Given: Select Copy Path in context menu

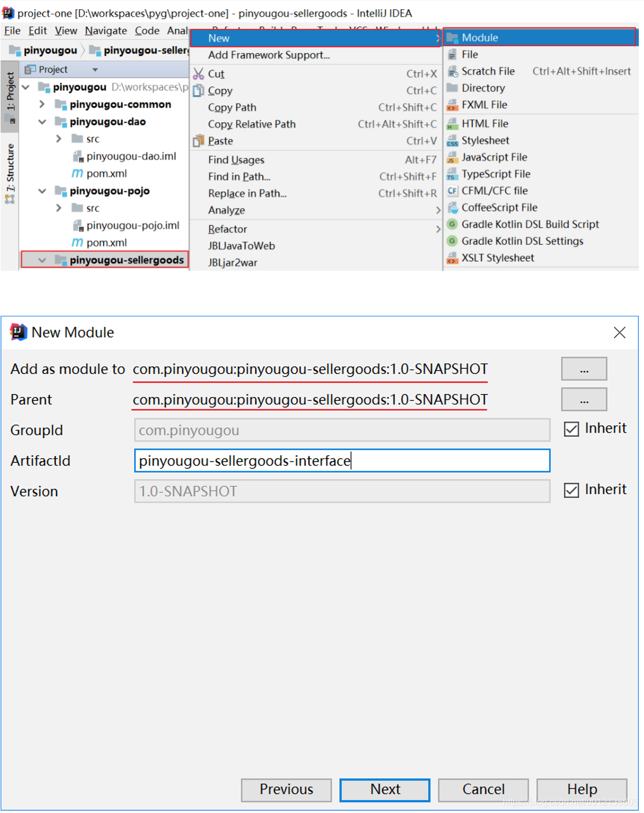Looking at the screenshot, I should (316, 107).
